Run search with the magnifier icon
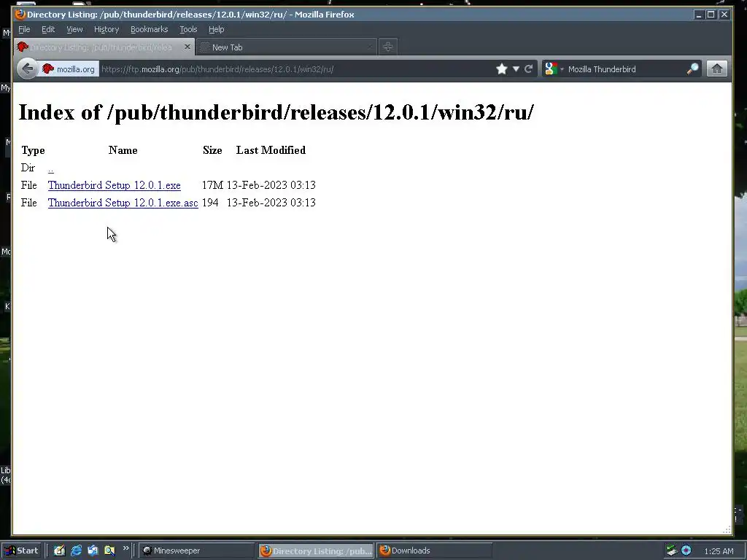This screenshot has width=747, height=560. pyautogui.click(x=693, y=69)
